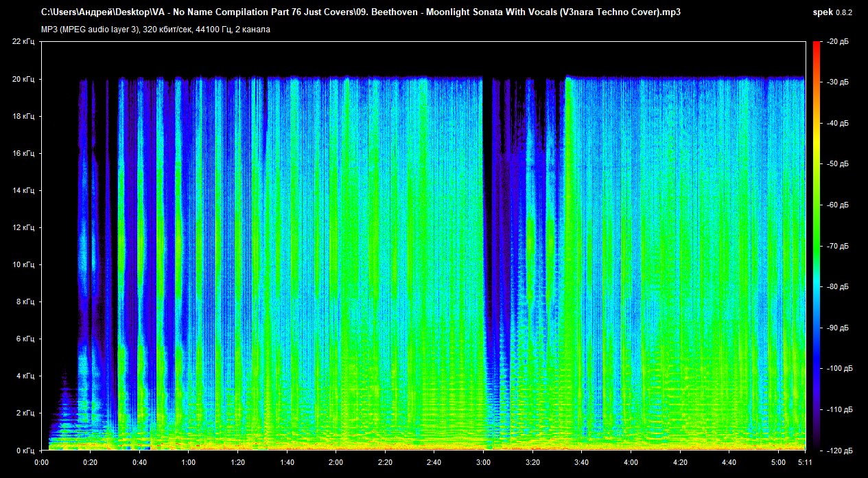Click the 1:20 time axis label
The image size is (868, 478).
237,462
